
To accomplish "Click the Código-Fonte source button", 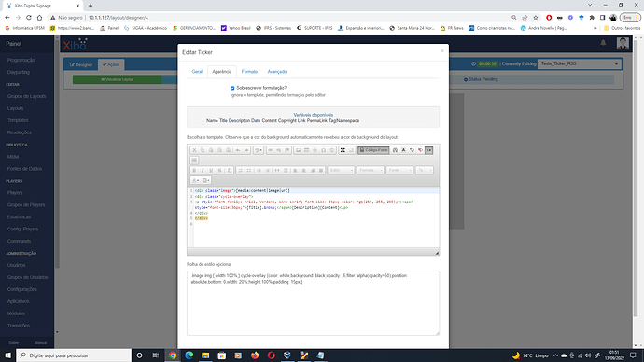I will coord(373,150).
